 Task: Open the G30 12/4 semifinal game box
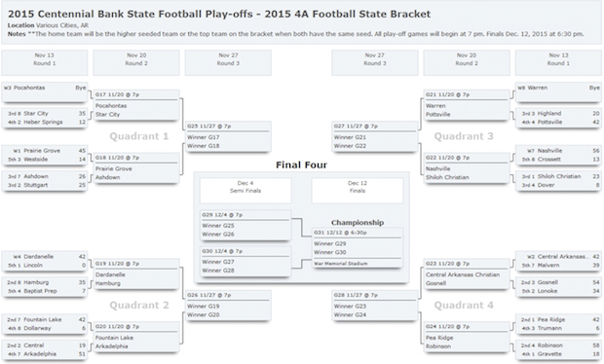click(x=245, y=262)
